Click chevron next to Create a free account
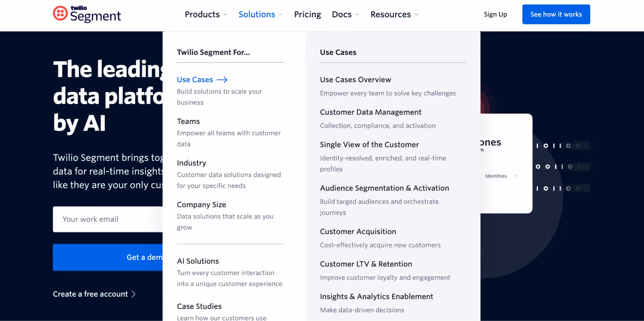This screenshot has width=644, height=321. click(x=133, y=294)
